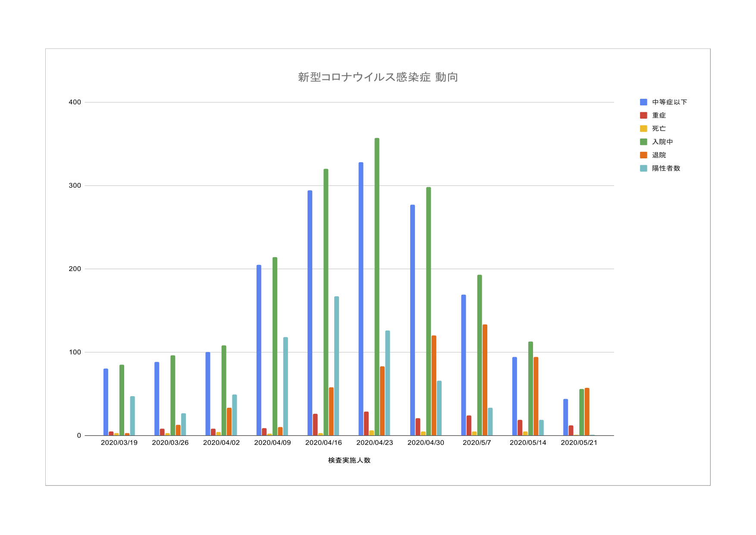Click the red 重症 legend swatch

tap(643, 116)
